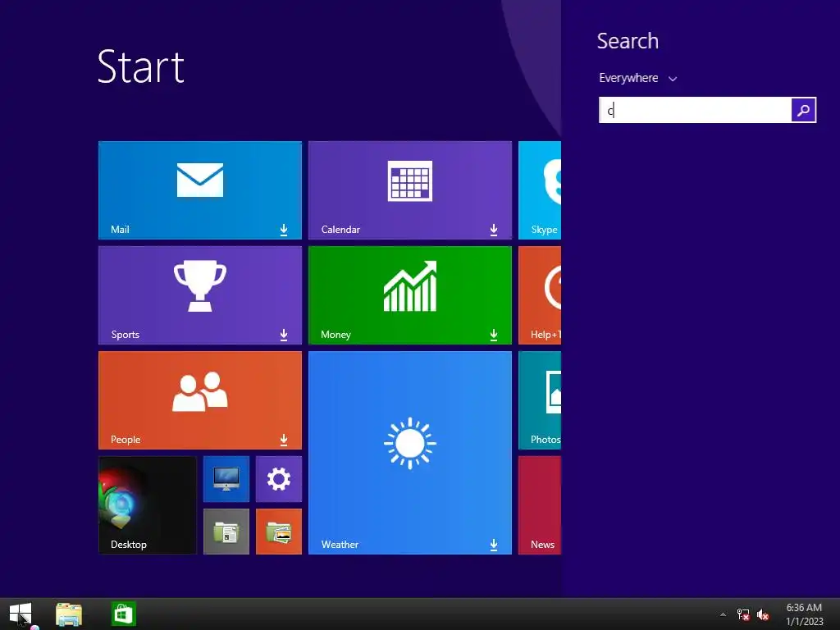
Task: Open File Explorer from the taskbar
Action: click(x=69, y=614)
